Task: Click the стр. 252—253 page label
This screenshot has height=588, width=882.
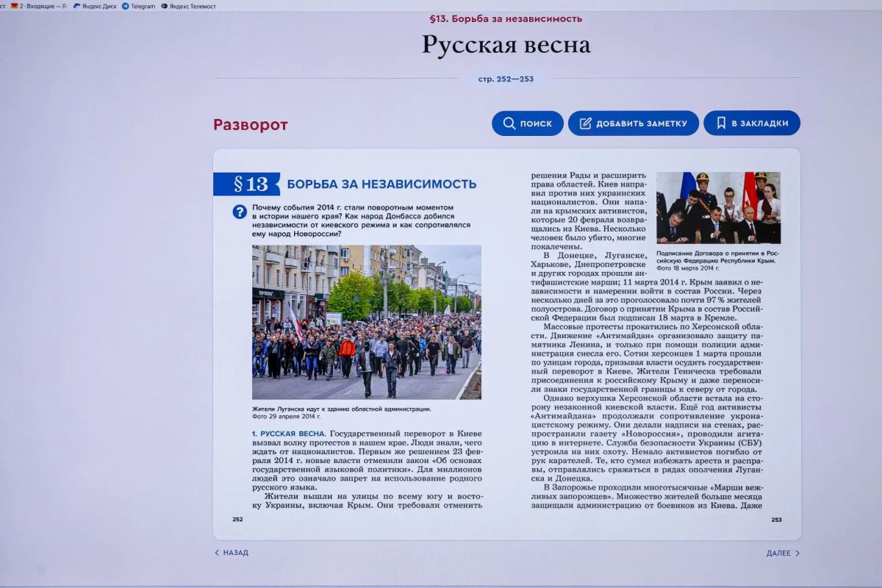Action: 506,79
